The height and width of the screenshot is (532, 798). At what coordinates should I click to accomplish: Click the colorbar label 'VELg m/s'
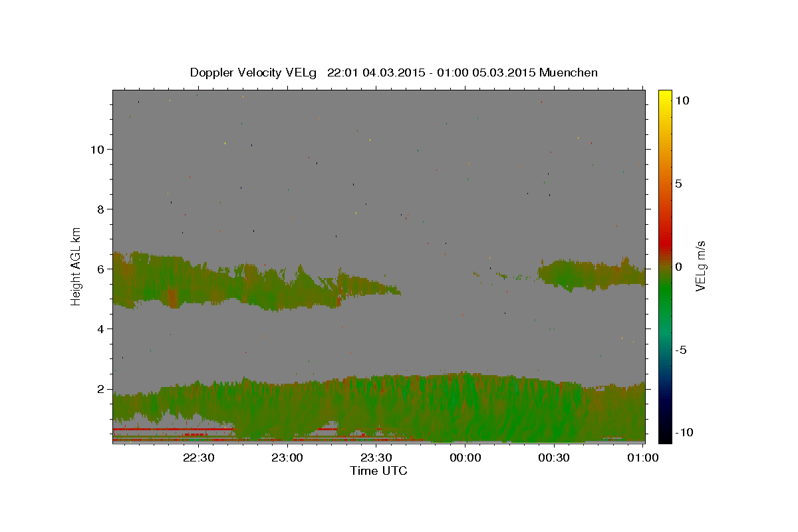pos(700,266)
